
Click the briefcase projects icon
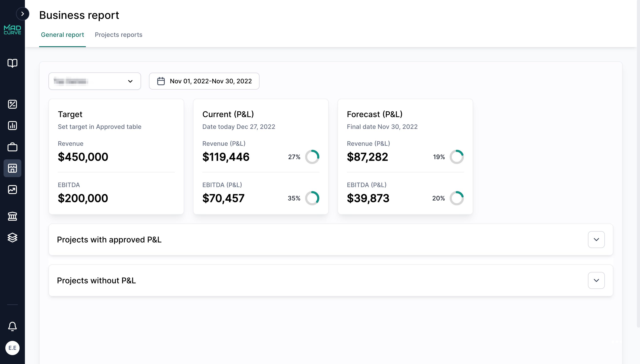[x=12, y=147]
